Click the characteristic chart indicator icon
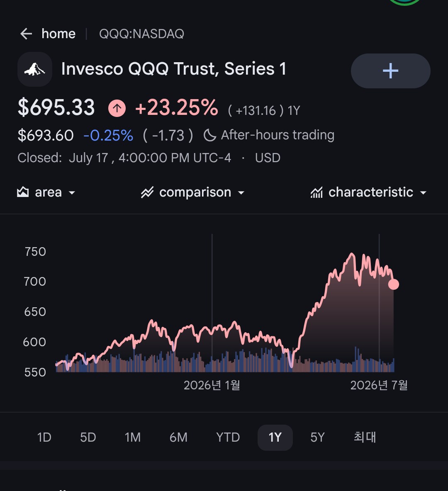Viewport: 448px width, 491px height. pos(317,192)
